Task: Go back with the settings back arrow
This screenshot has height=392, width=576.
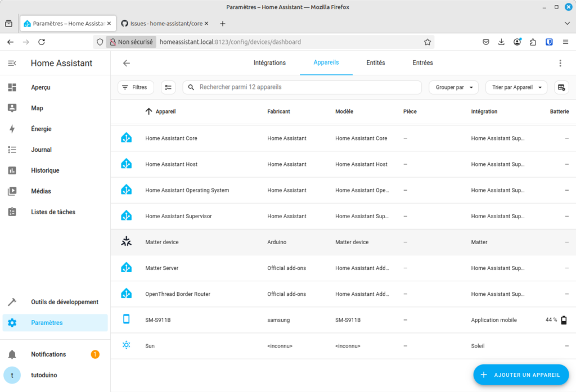Action: [127, 63]
